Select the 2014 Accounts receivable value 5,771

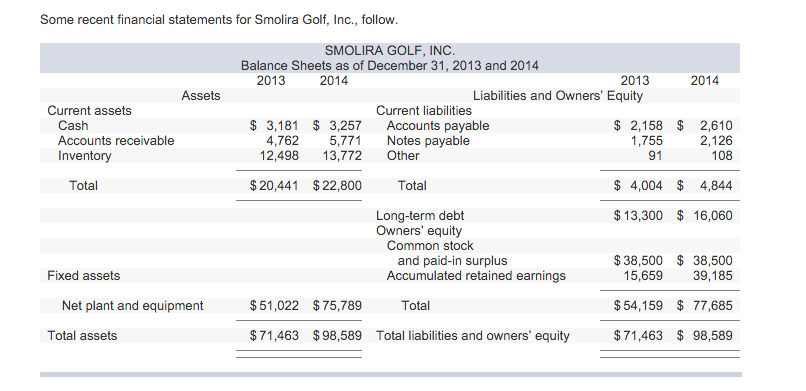[x=345, y=140]
